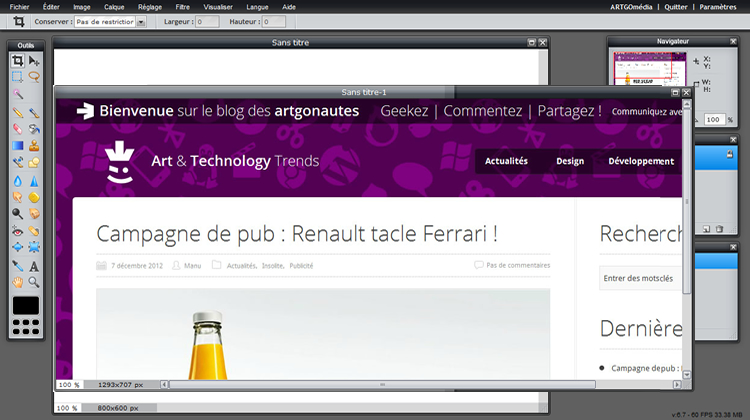The width and height of the screenshot is (750, 420).
Task: Open the Visualiser menu
Action: tap(218, 7)
